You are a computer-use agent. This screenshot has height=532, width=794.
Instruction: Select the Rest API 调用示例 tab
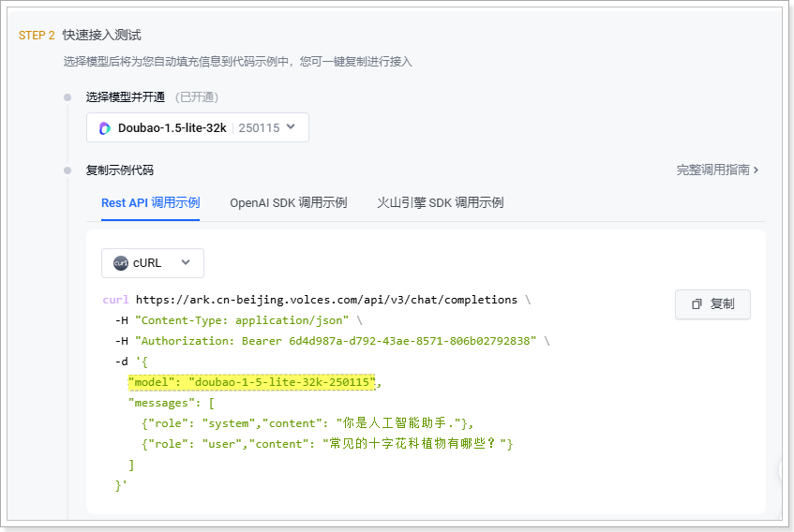point(150,203)
